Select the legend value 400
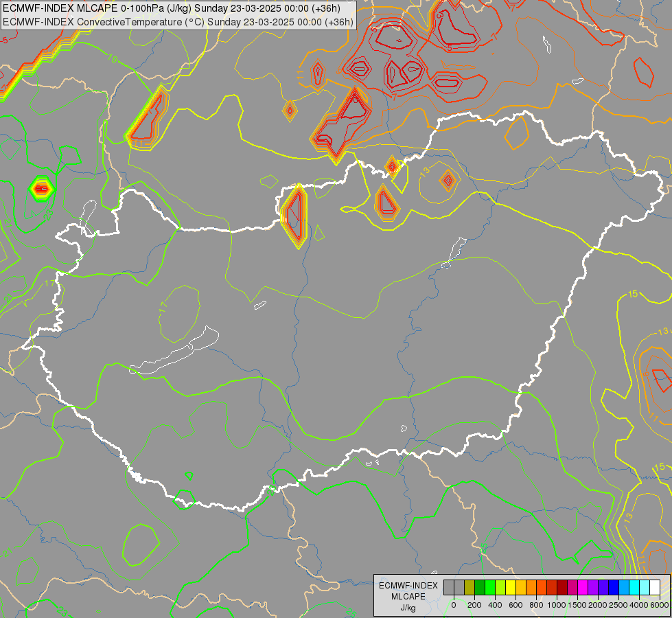 click(495, 605)
